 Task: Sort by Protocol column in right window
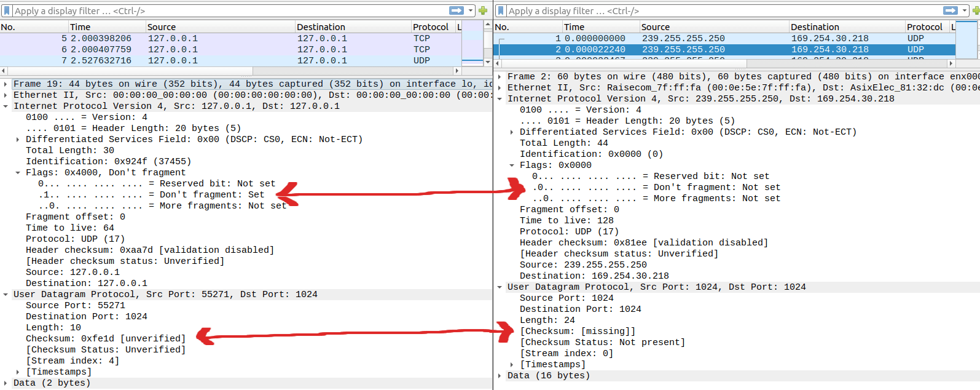(927, 26)
